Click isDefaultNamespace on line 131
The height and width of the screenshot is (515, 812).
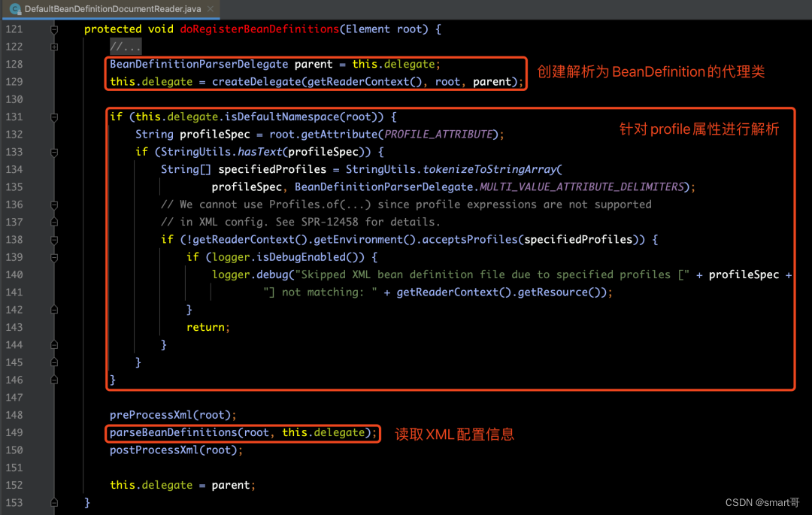(x=282, y=117)
